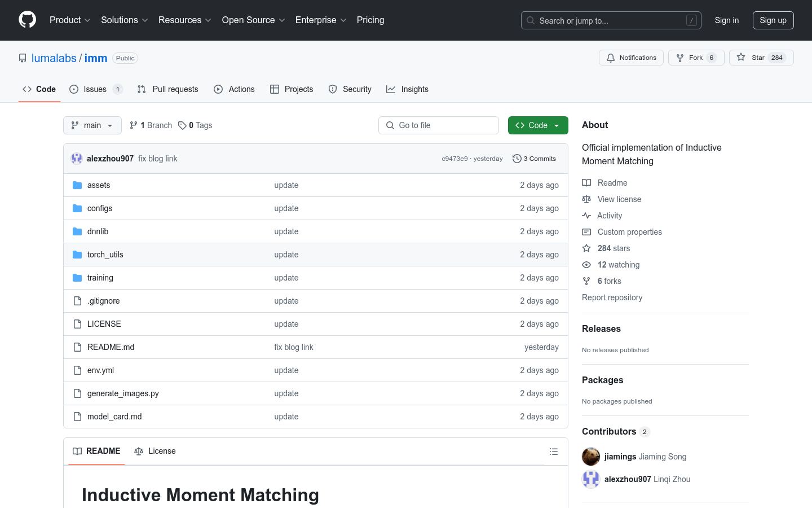
Task: Expand the green Code dropdown
Action: click(537, 125)
